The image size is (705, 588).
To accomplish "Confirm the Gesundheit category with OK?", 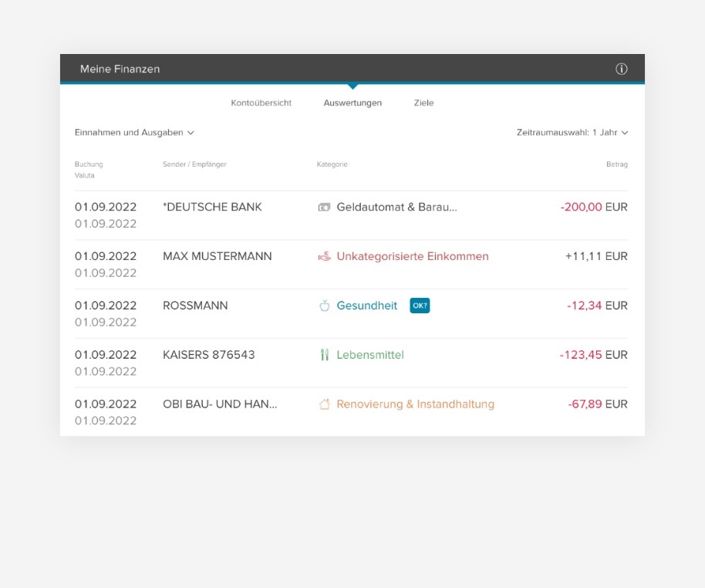I will point(419,306).
